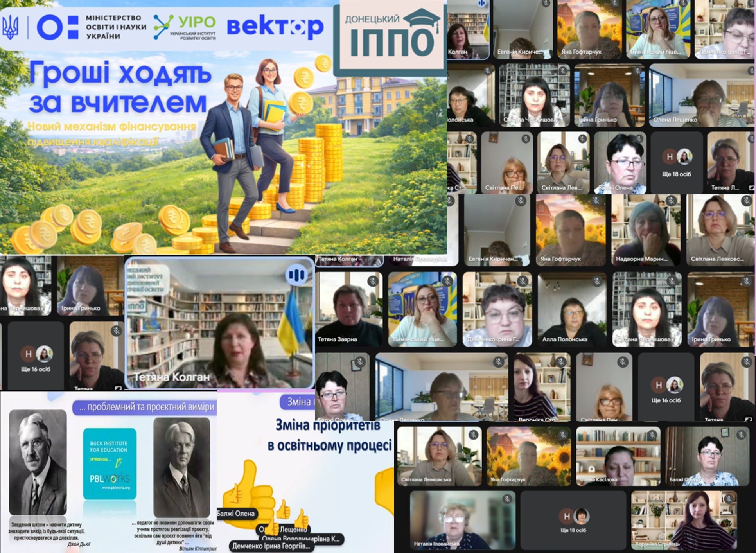The image size is (756, 553).
Task: Click the muted mic icon on Надворна Марин... tile
Action: (x=671, y=201)
